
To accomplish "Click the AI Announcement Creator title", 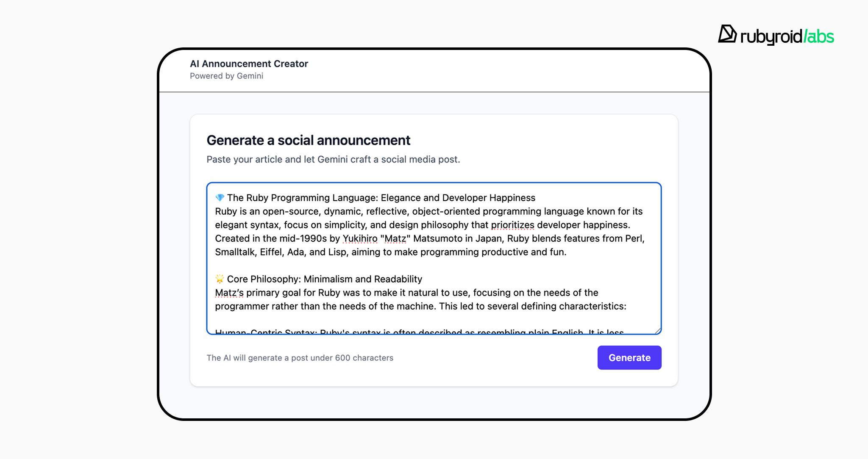I will [x=249, y=64].
